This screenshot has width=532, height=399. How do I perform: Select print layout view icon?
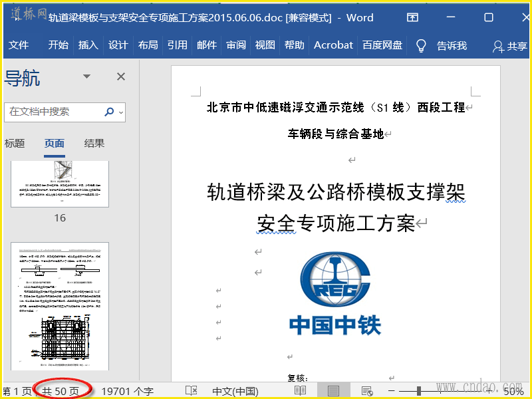pos(334,391)
